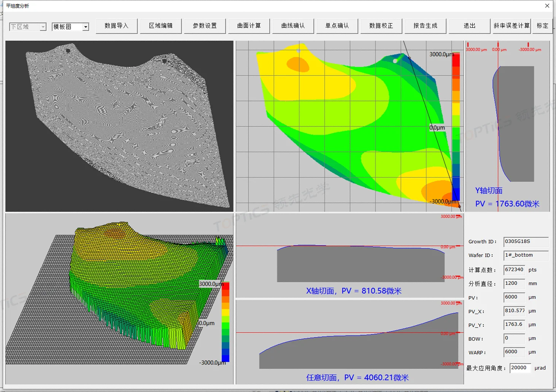This screenshot has width=556, height=392.
Task: Click the PV_X value field
Action: click(514, 311)
